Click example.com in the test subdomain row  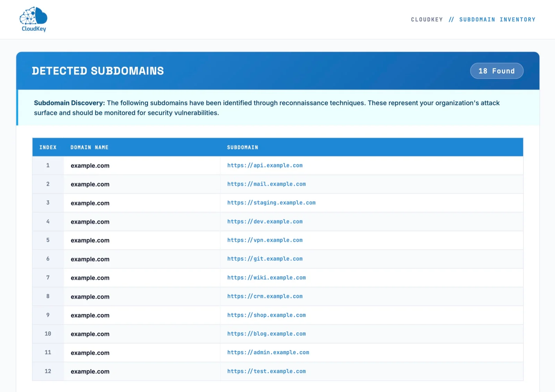click(x=90, y=372)
